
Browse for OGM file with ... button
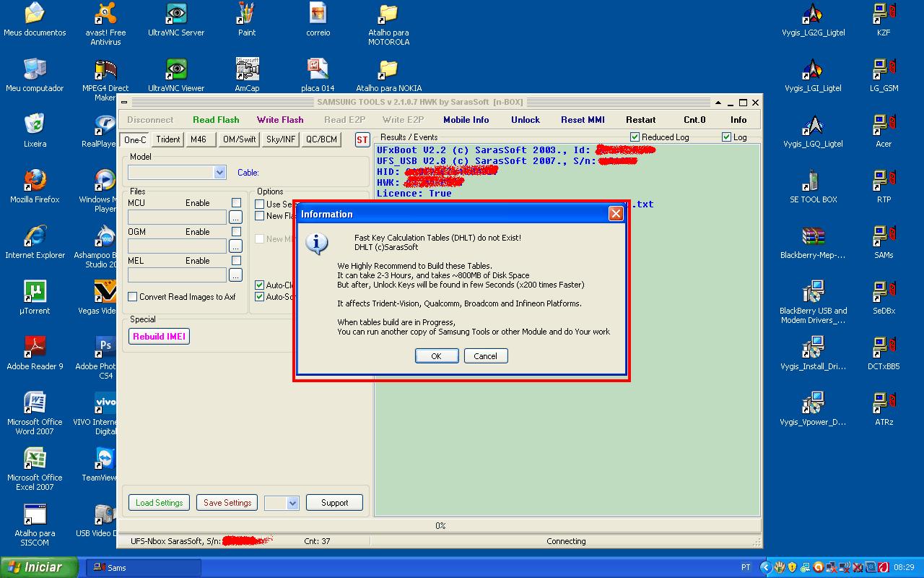pyautogui.click(x=235, y=246)
